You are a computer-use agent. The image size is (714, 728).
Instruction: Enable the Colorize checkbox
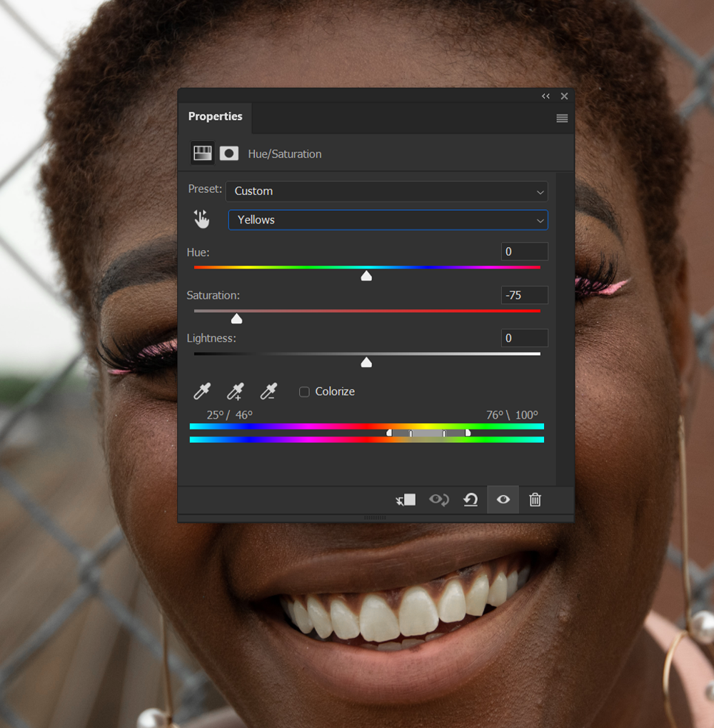coord(304,392)
